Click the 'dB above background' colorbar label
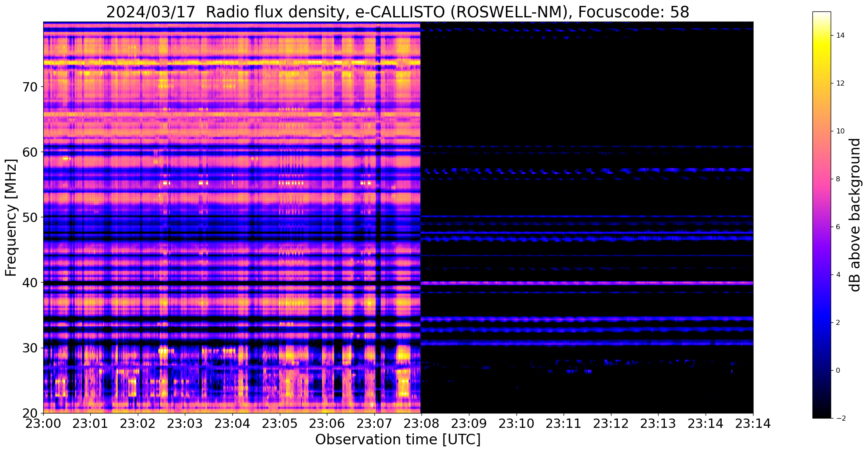This screenshot has width=868, height=452. (855, 215)
